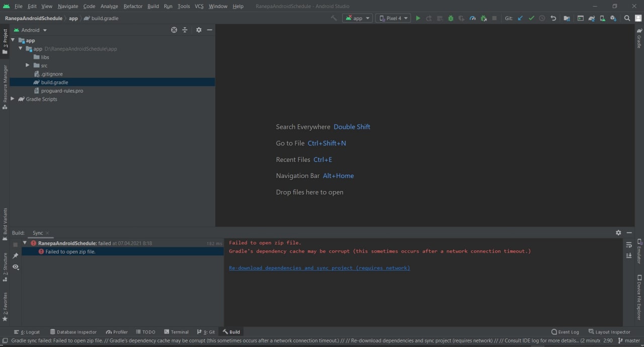This screenshot has width=644, height=347.
Task: Collapse the top-level app module
Action: (x=13, y=40)
